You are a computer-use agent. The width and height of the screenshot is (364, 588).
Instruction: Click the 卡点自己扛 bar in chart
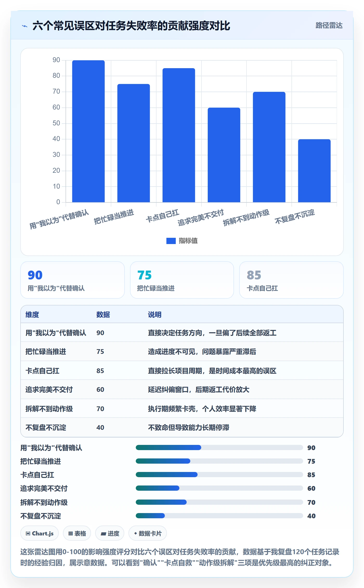179,135
